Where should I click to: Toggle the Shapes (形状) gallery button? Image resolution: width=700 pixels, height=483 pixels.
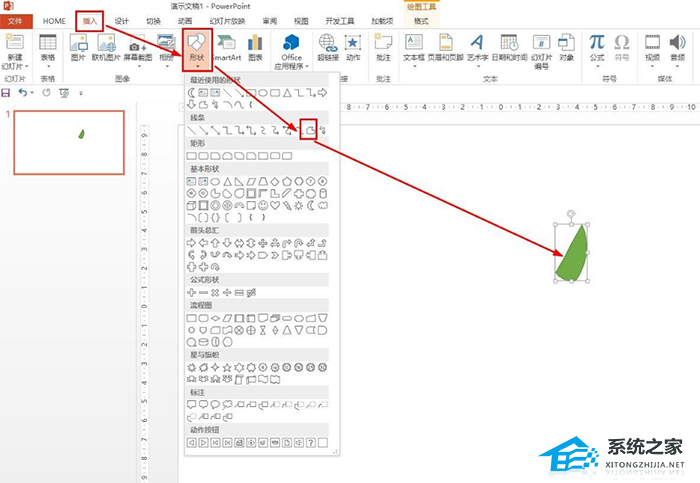[x=197, y=49]
